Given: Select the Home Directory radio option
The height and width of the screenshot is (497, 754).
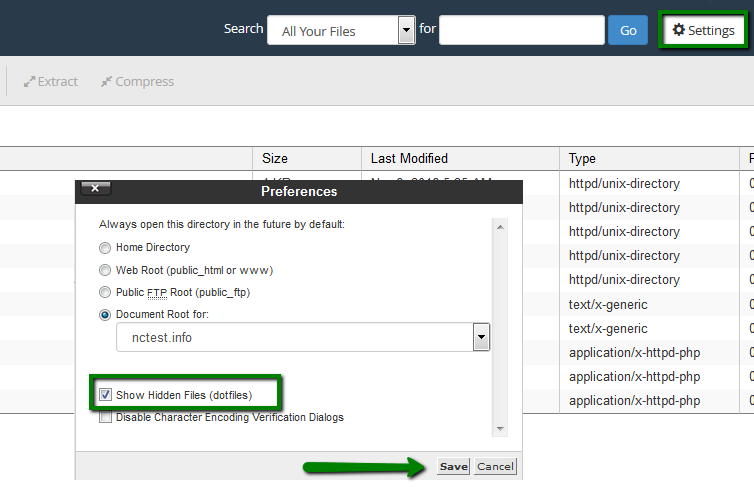Looking at the screenshot, I should pyautogui.click(x=105, y=247).
